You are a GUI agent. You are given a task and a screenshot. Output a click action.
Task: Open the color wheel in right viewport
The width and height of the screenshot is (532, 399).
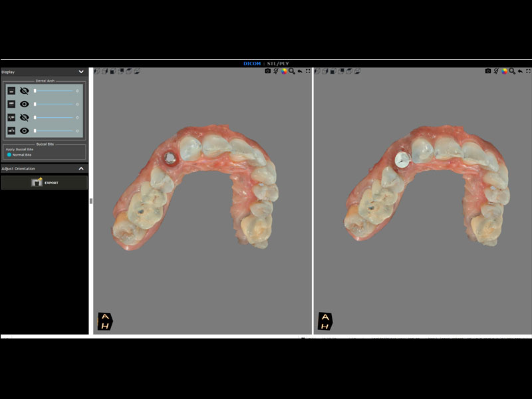504,71
